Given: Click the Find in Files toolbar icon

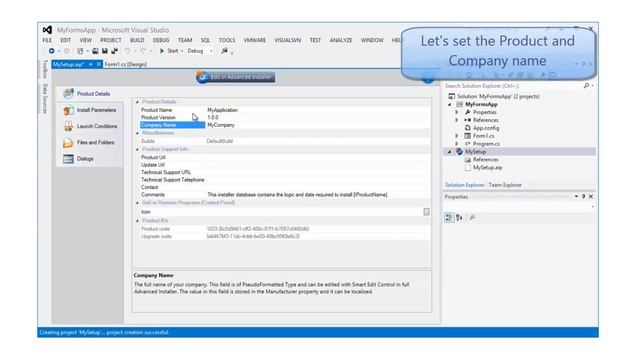Looking at the screenshot, I should (224, 51).
